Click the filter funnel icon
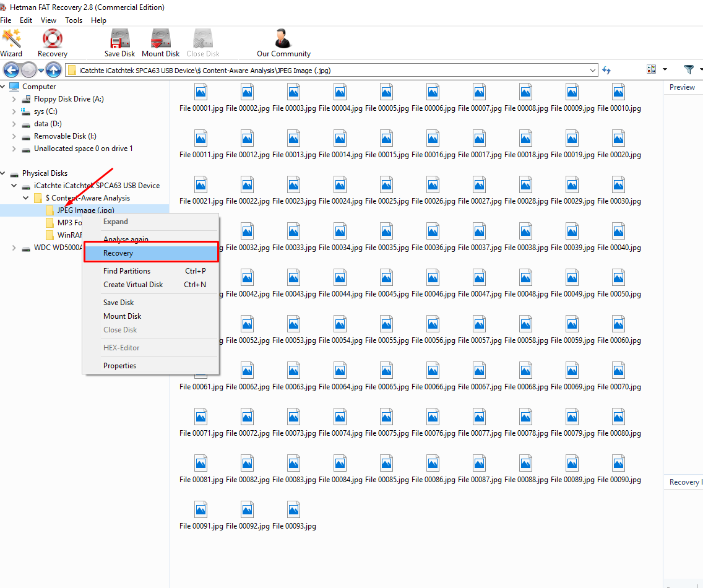703x588 pixels. pos(688,70)
